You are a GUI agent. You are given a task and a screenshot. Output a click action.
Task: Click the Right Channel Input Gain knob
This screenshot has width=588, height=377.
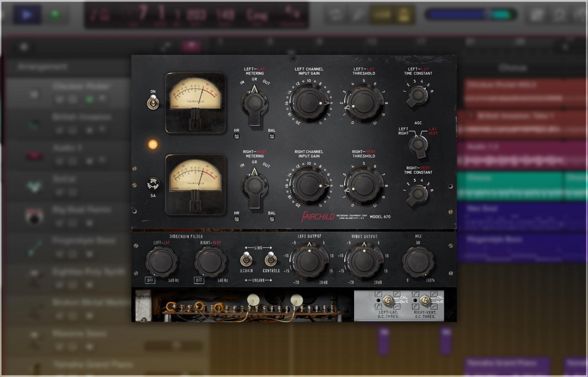[309, 186]
